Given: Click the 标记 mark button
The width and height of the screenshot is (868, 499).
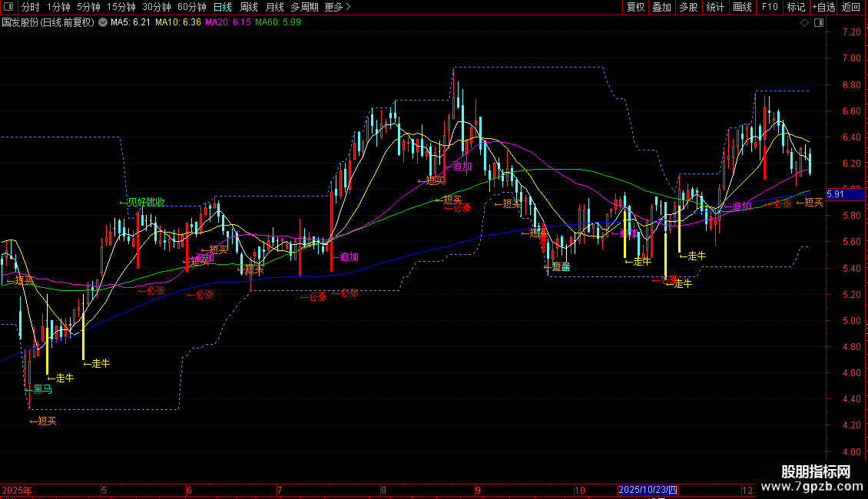Looking at the screenshot, I should tap(796, 7).
